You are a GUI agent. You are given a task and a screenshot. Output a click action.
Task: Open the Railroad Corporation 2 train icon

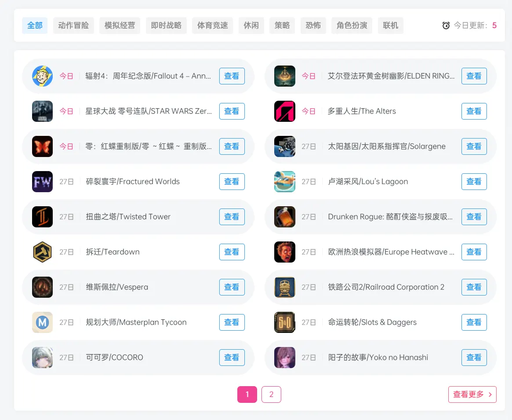(285, 287)
